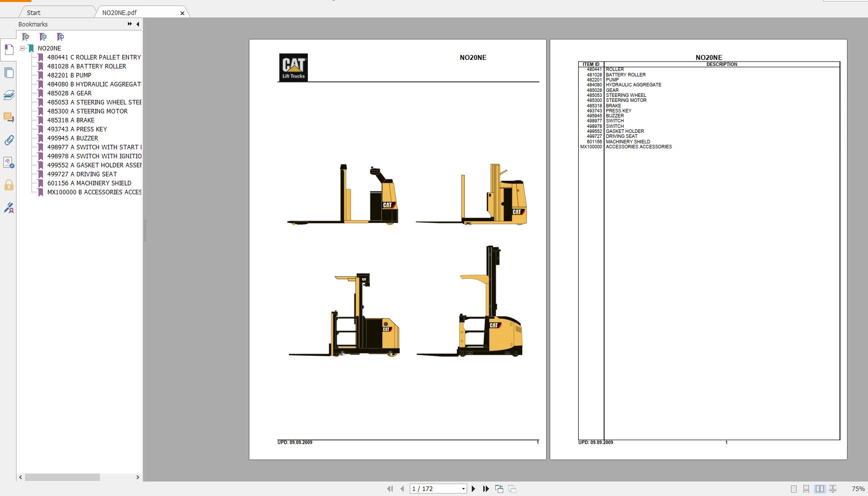This screenshot has width=868, height=496.
Task: Click MX100000 item ID in the table
Action: click(x=591, y=147)
